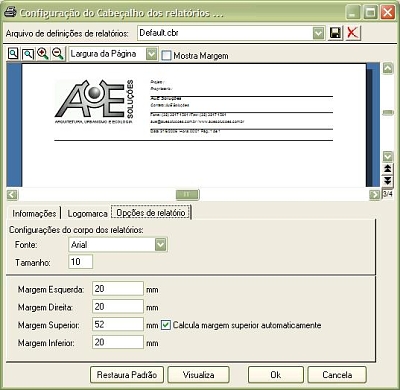Click the preview scroll up arrow
Screen dimensions: 400x390
pyautogui.click(x=387, y=68)
